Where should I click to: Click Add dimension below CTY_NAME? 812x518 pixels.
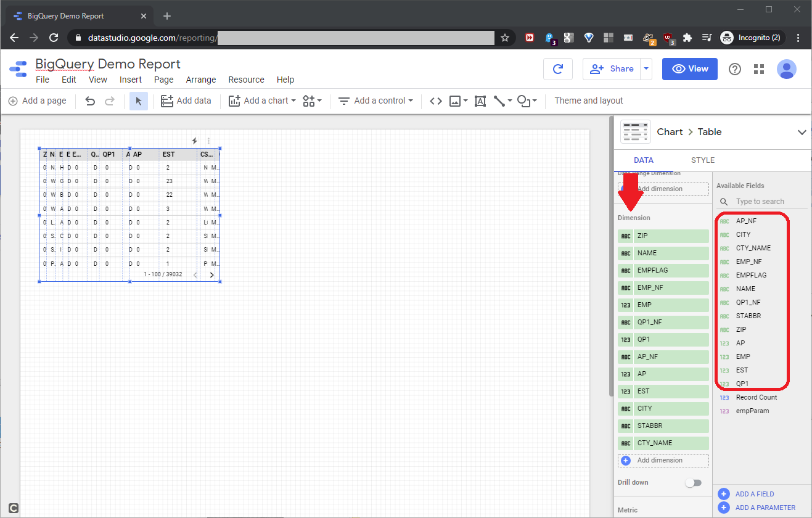[663, 460]
